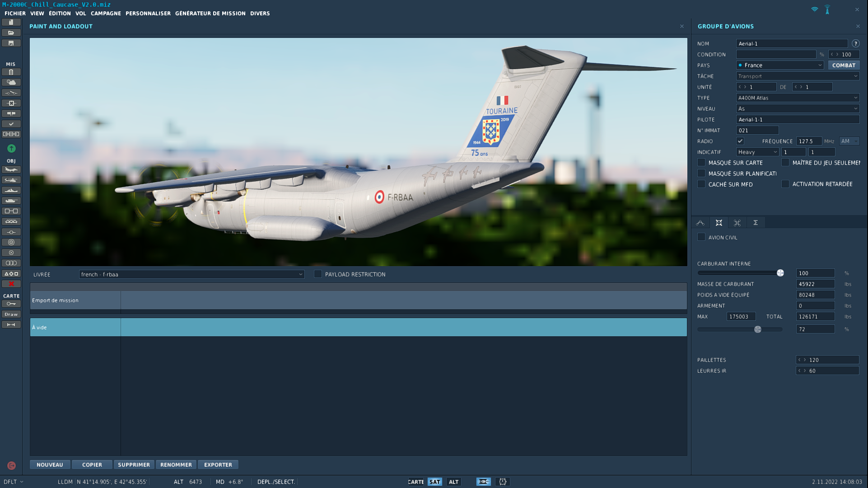
Task: Open the mission goals checkmark icon
Action: click(x=11, y=124)
